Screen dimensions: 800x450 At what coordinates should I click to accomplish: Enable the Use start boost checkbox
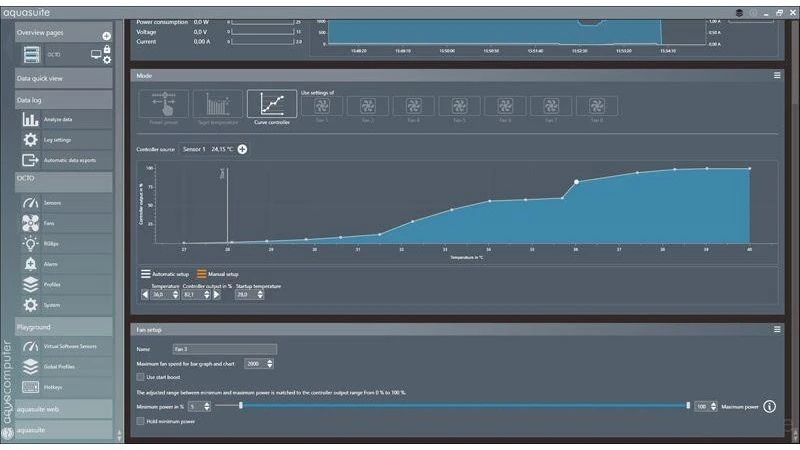pos(140,377)
